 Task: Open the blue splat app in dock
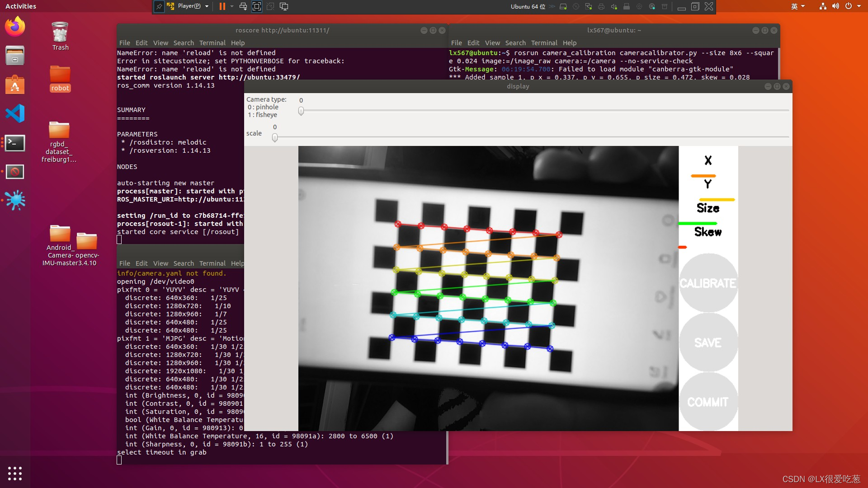point(15,200)
